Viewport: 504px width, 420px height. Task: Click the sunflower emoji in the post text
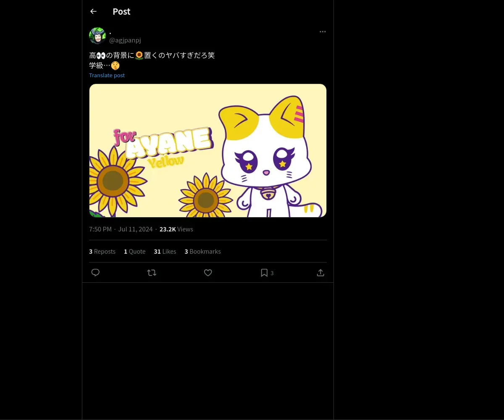(139, 55)
